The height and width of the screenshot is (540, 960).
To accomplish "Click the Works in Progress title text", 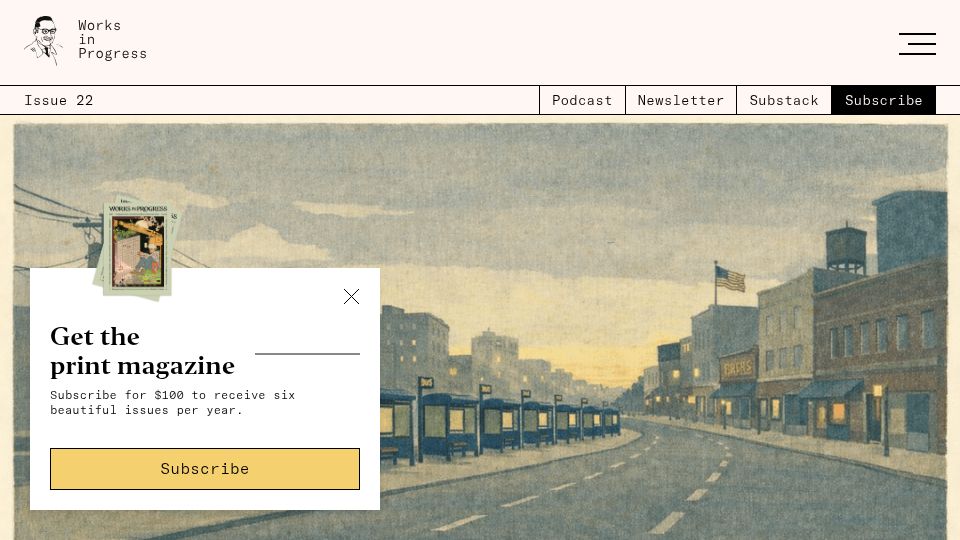I will [113, 40].
